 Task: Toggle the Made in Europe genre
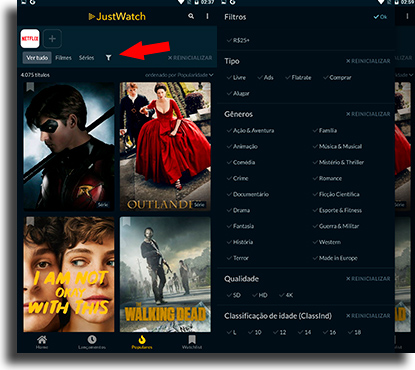pyautogui.click(x=335, y=258)
